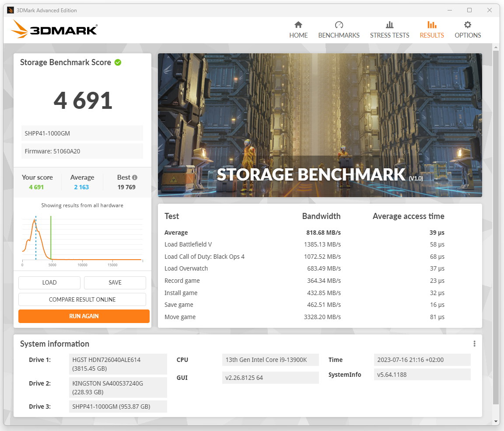Image resolution: width=504 pixels, height=431 pixels.
Task: Click the 1385.13 MB/s bandwidth value
Action: (322, 244)
